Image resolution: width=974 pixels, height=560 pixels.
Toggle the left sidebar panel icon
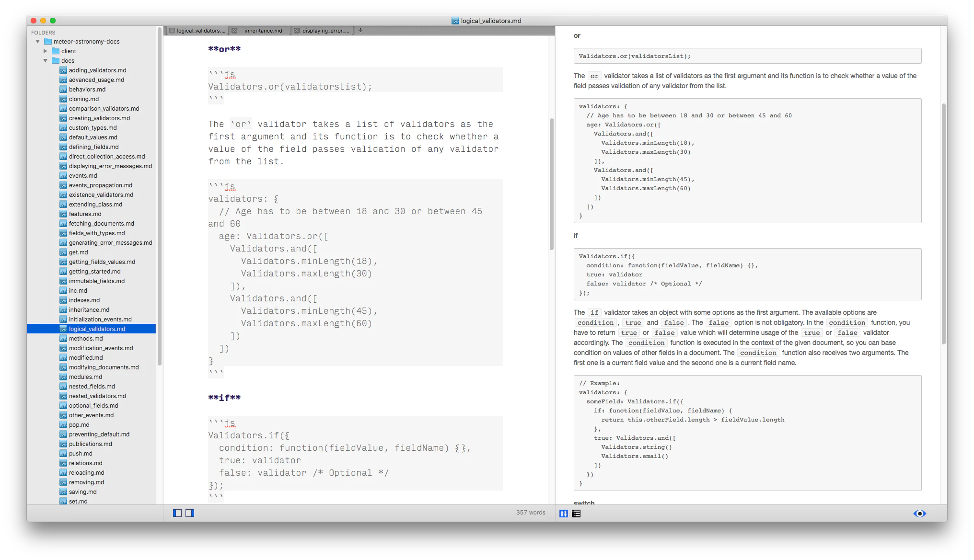177,513
